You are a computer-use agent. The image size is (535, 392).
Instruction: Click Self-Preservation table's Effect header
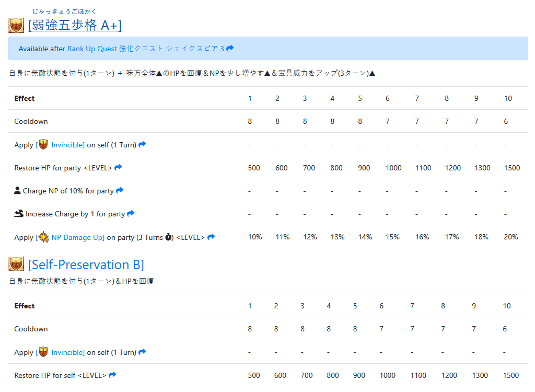pos(25,306)
